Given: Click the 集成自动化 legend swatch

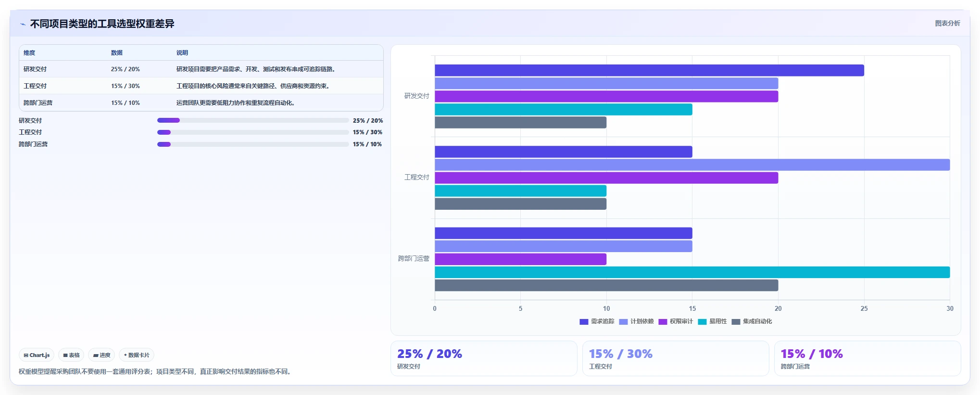Looking at the screenshot, I should (736, 322).
